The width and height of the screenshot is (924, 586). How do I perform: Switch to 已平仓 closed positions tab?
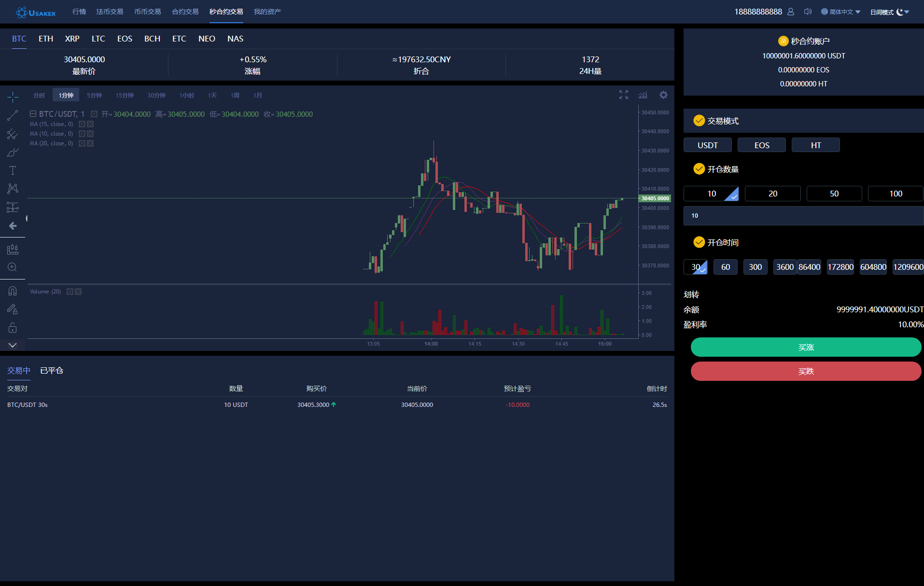click(52, 370)
